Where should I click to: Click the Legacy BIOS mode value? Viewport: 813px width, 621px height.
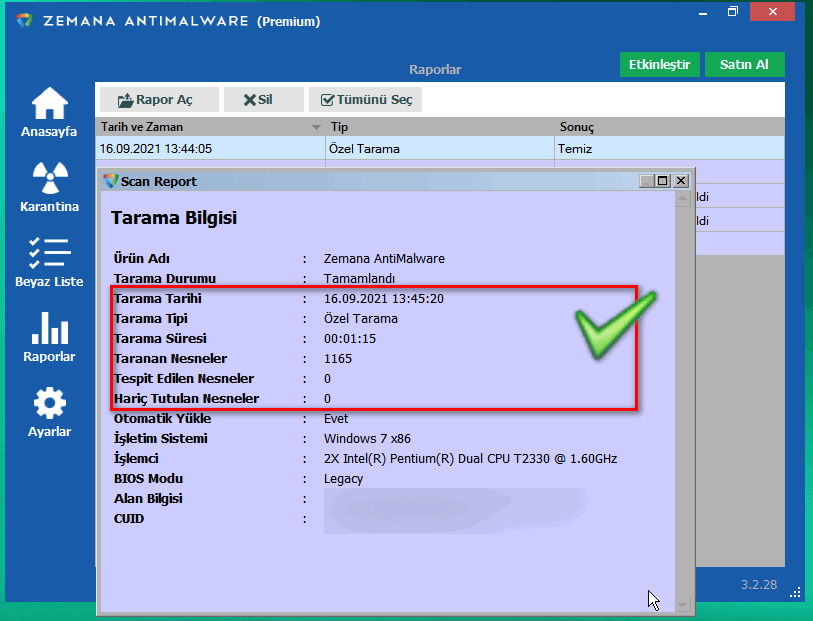[x=343, y=479]
